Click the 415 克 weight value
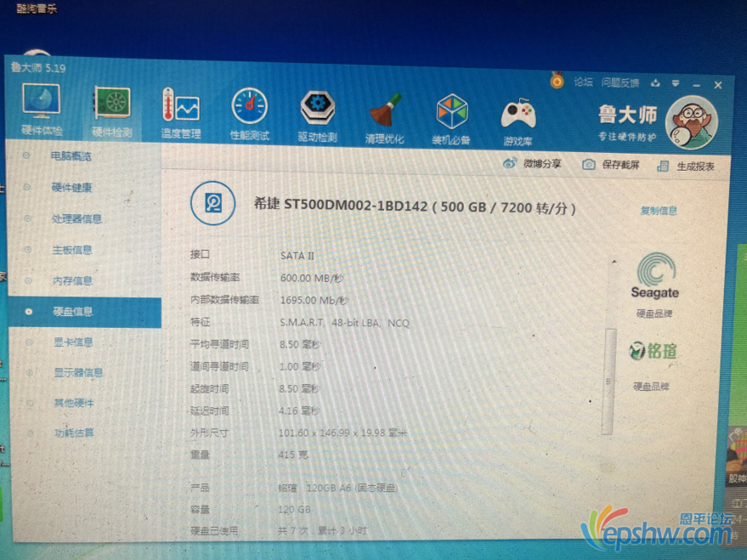The image size is (747, 560). [x=293, y=455]
